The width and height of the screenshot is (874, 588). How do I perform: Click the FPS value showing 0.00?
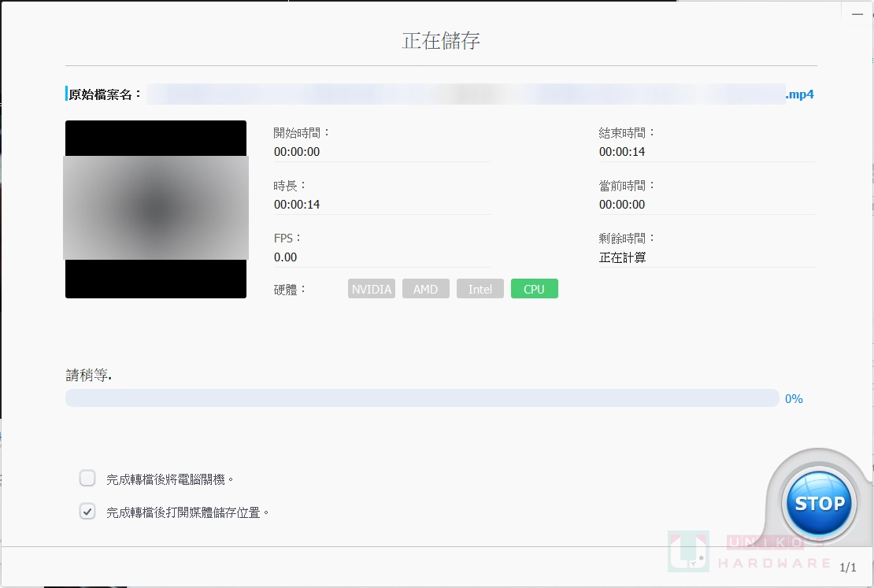pyautogui.click(x=285, y=257)
